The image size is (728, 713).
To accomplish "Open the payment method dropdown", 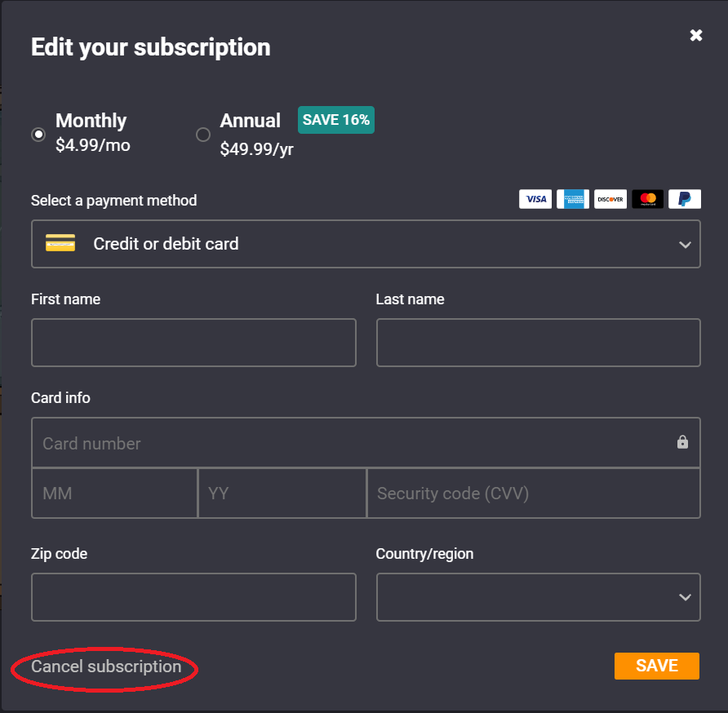I will [x=366, y=244].
